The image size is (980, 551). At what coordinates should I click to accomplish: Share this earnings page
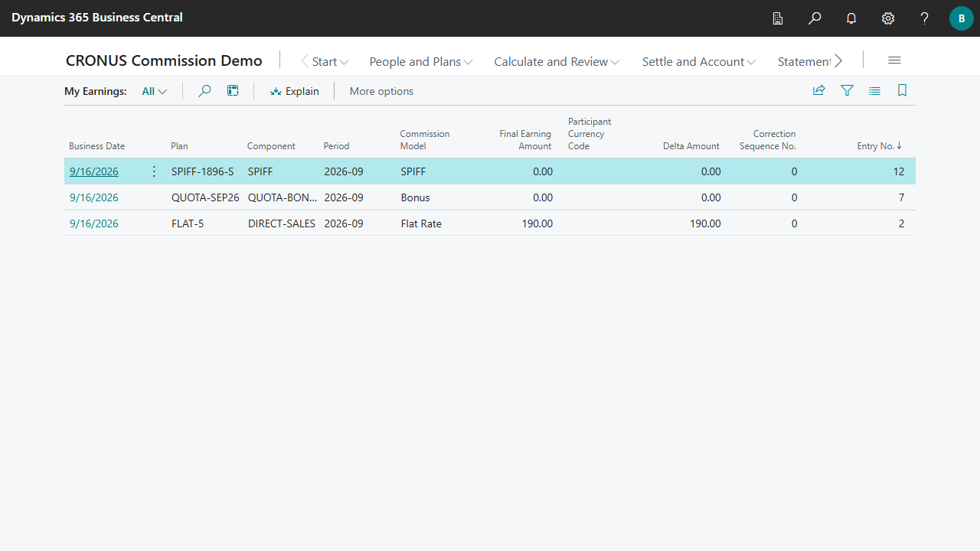tap(819, 90)
